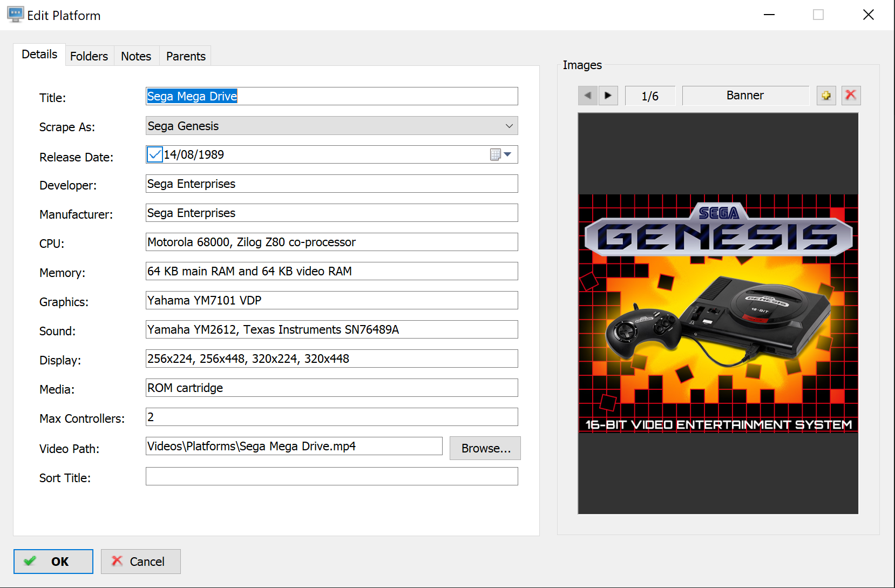
Task: Click the Manufacturer input field
Action: (332, 213)
